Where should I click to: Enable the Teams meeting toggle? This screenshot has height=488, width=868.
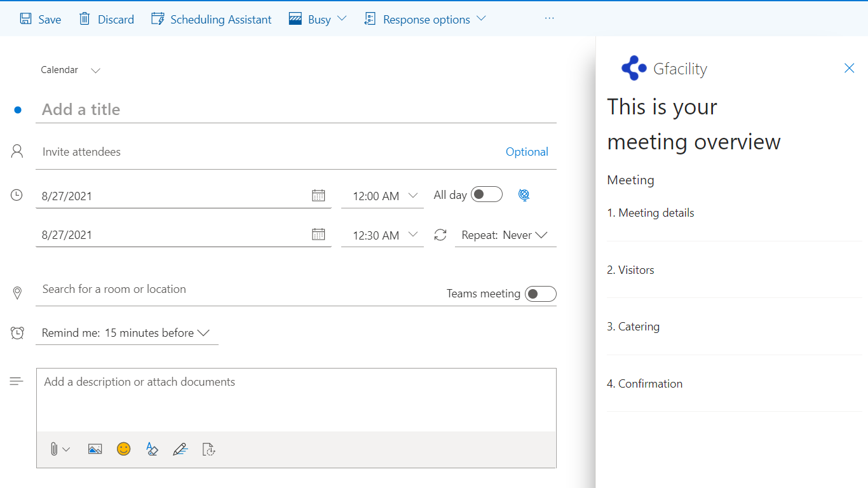click(x=540, y=294)
